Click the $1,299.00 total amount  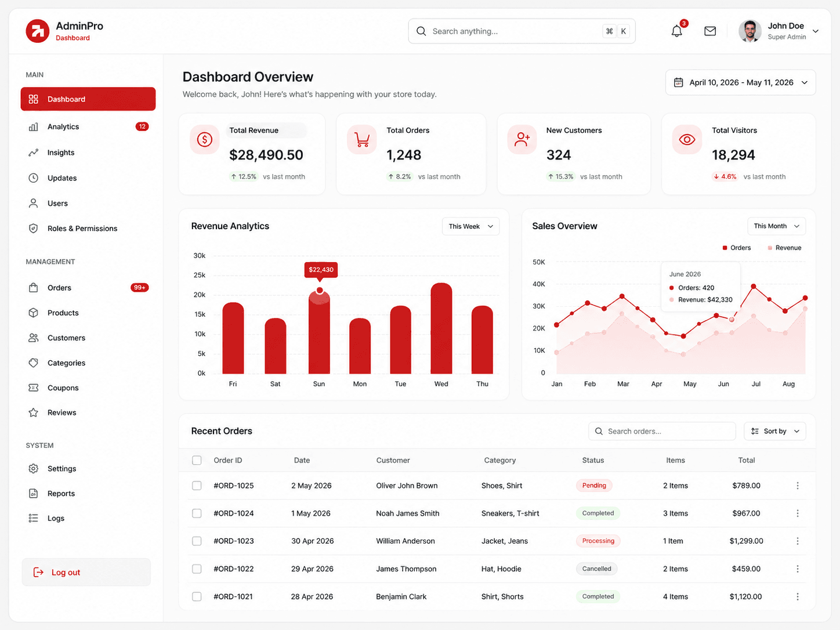[x=746, y=541]
